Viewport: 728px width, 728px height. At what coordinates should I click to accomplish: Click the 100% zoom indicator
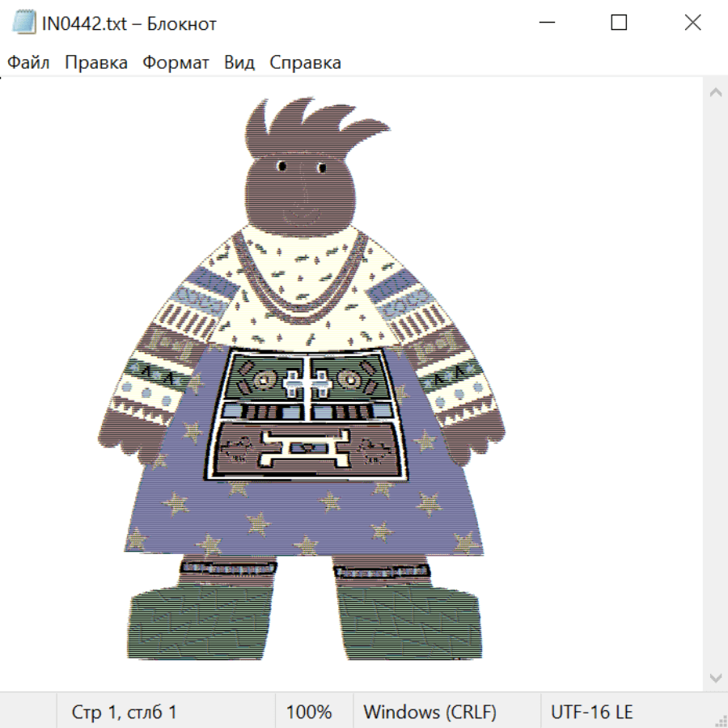(x=309, y=713)
